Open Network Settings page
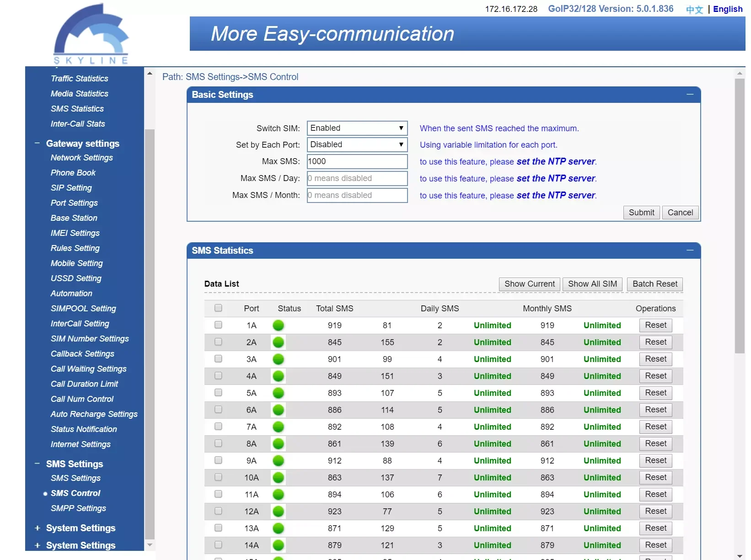 82,158
